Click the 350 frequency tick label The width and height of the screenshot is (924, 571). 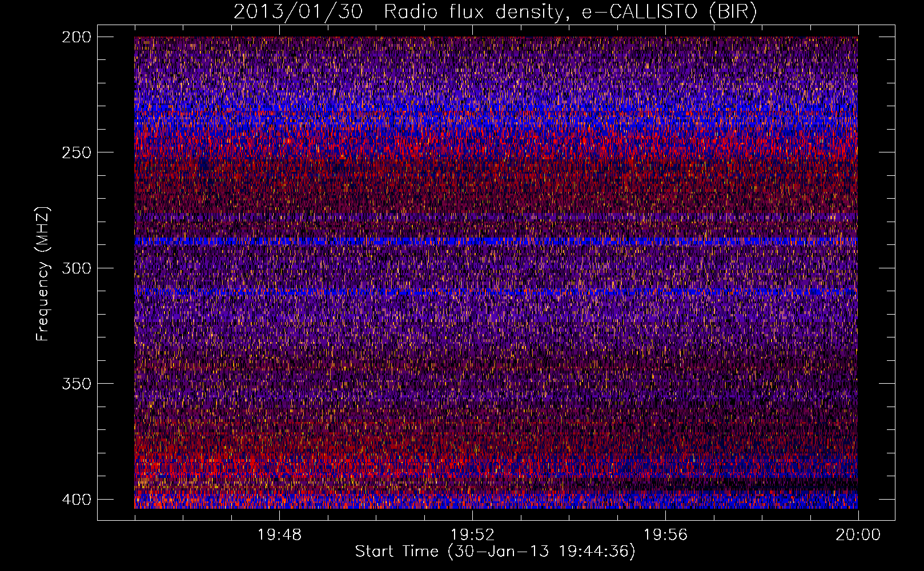[76, 383]
